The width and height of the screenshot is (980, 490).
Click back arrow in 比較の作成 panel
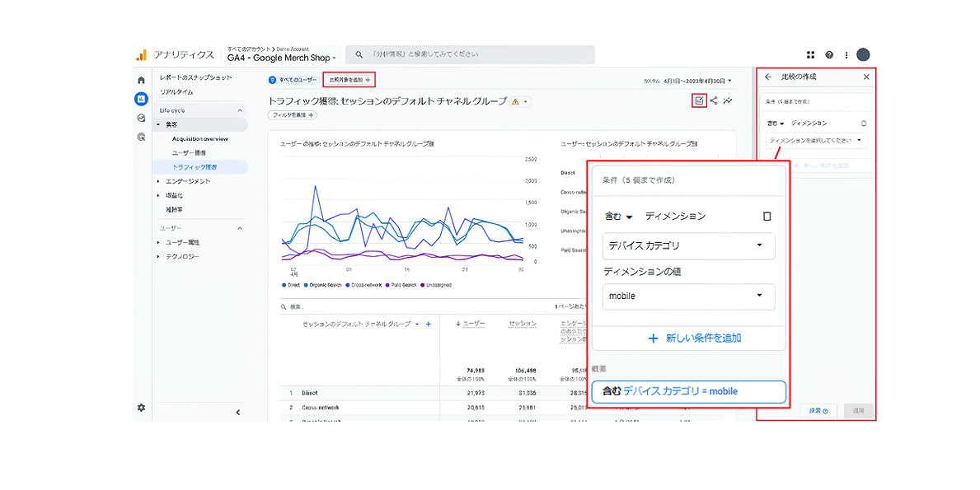pyautogui.click(x=768, y=77)
